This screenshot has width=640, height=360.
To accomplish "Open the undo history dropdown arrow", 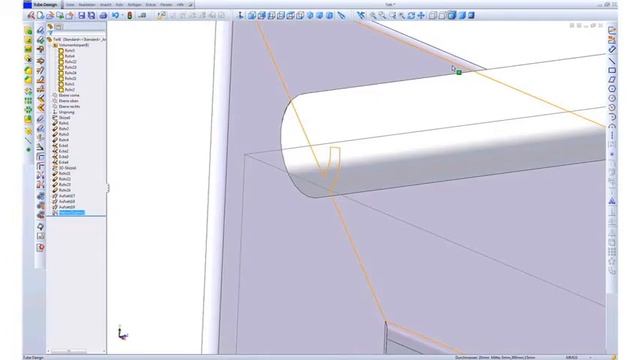I will 122,16.
